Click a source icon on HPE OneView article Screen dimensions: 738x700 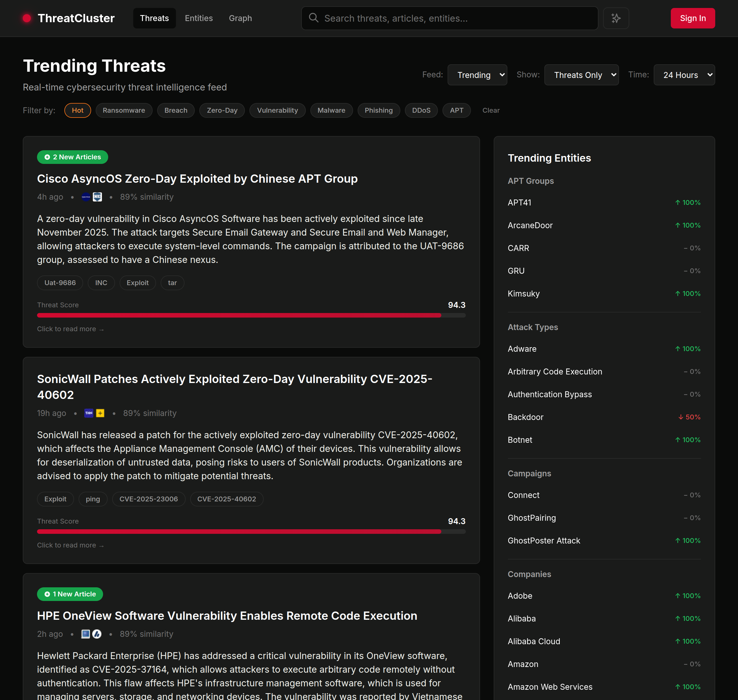point(85,634)
